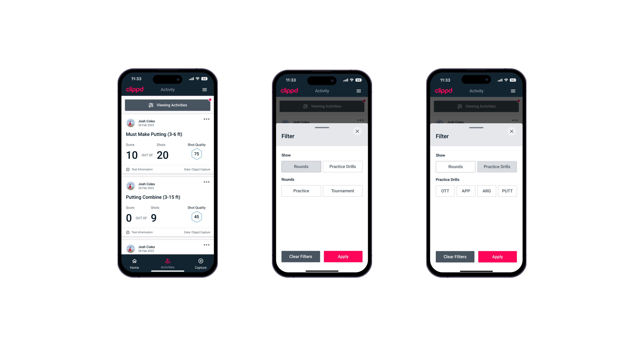644x346 pixels.
Task: Tap the three-dot options icon on Must Make Putting
Action: 206,119
